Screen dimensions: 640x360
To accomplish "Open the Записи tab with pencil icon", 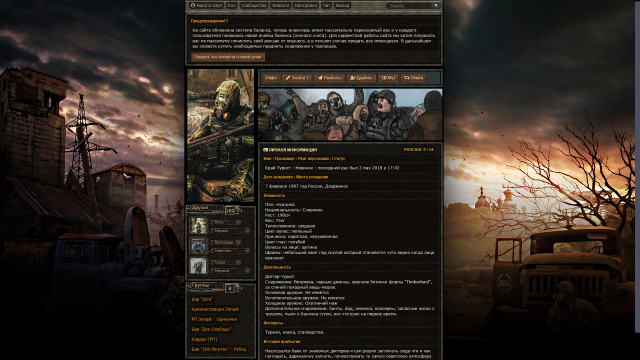I will (297, 78).
